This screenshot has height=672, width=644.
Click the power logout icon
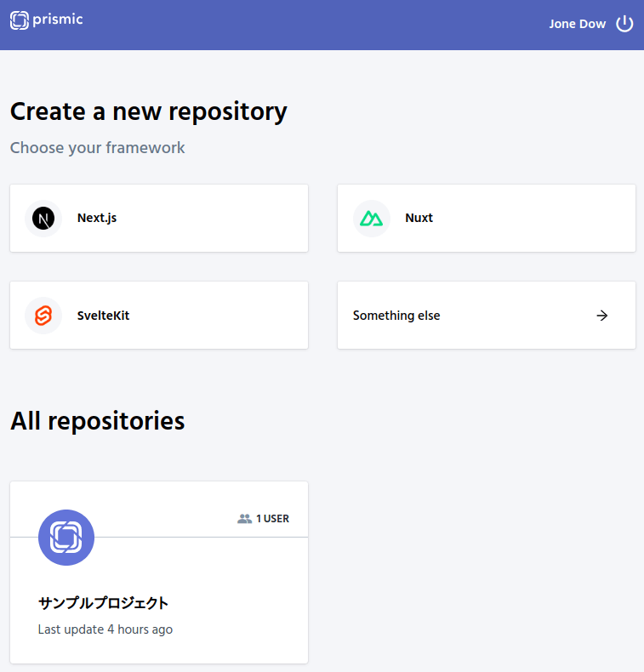click(x=624, y=24)
